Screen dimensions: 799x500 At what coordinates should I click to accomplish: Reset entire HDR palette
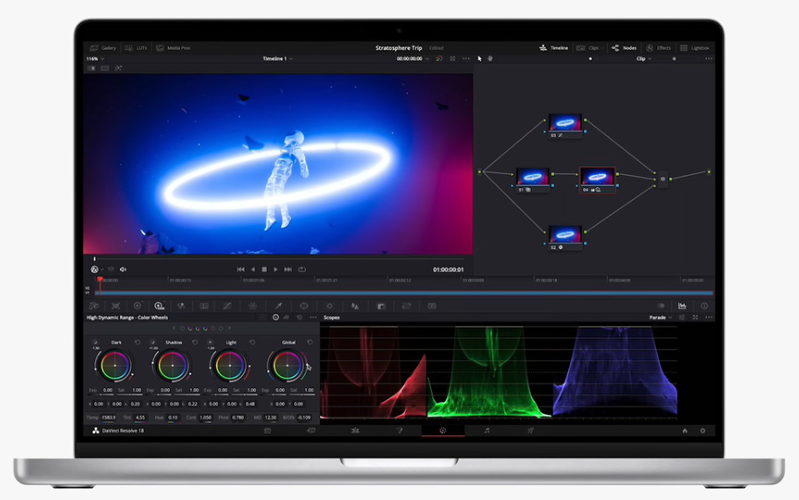pyautogui.click(x=300, y=317)
